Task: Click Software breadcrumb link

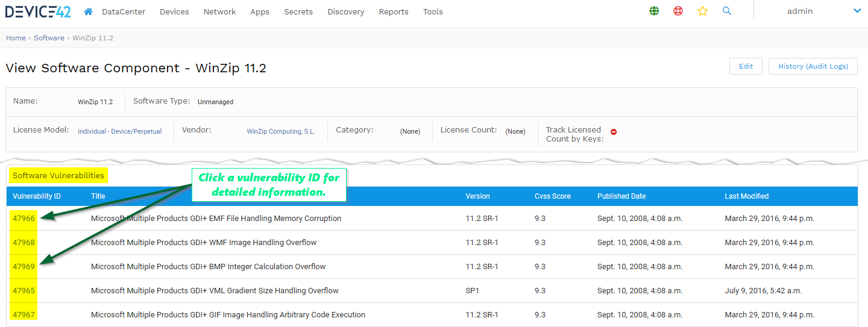Action: click(49, 38)
